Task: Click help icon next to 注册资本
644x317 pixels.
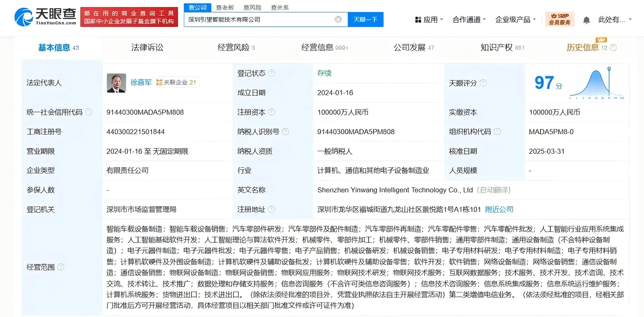Action: pos(271,112)
